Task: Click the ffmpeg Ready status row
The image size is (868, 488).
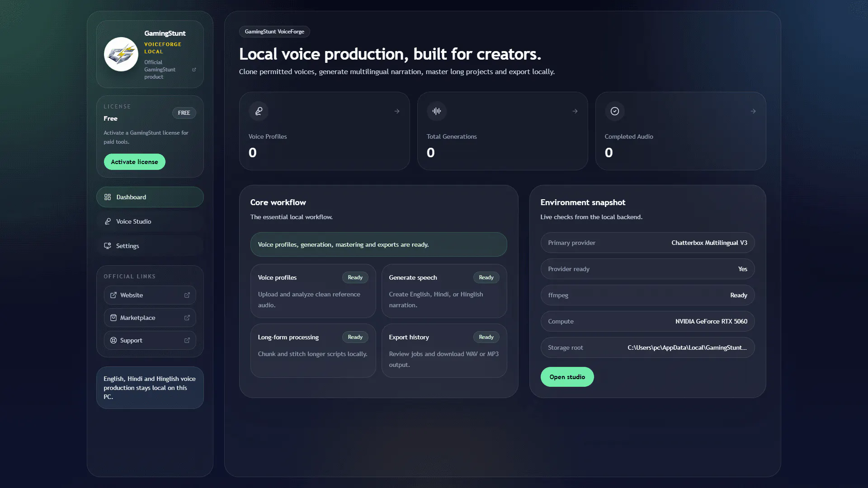Action: point(648,295)
